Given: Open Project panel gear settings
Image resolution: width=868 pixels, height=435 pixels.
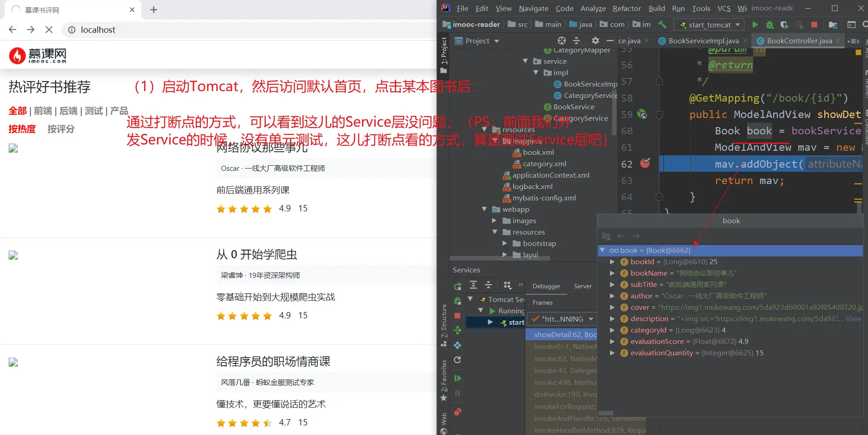Looking at the screenshot, I should [595, 41].
